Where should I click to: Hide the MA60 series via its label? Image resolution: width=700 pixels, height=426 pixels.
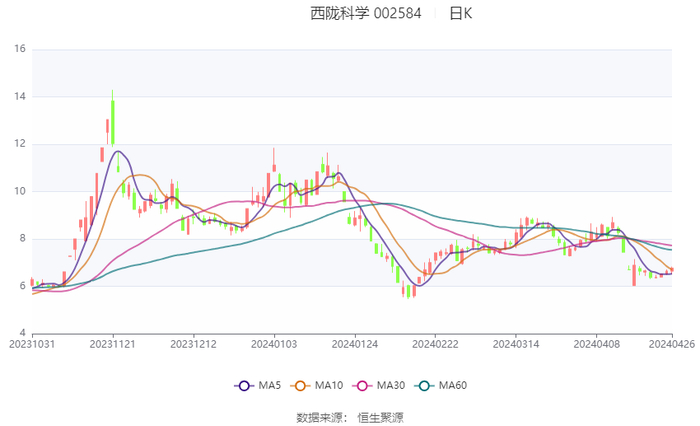[456, 385]
